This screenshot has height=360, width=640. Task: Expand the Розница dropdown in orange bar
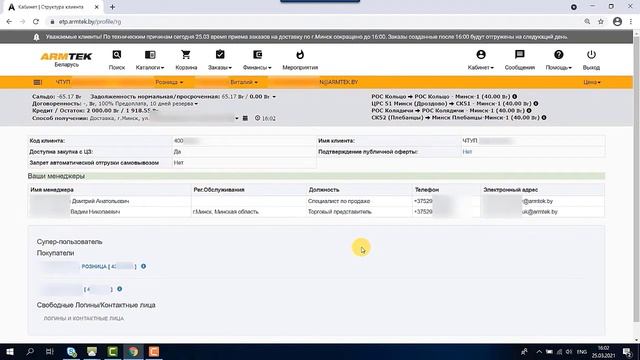pos(169,82)
